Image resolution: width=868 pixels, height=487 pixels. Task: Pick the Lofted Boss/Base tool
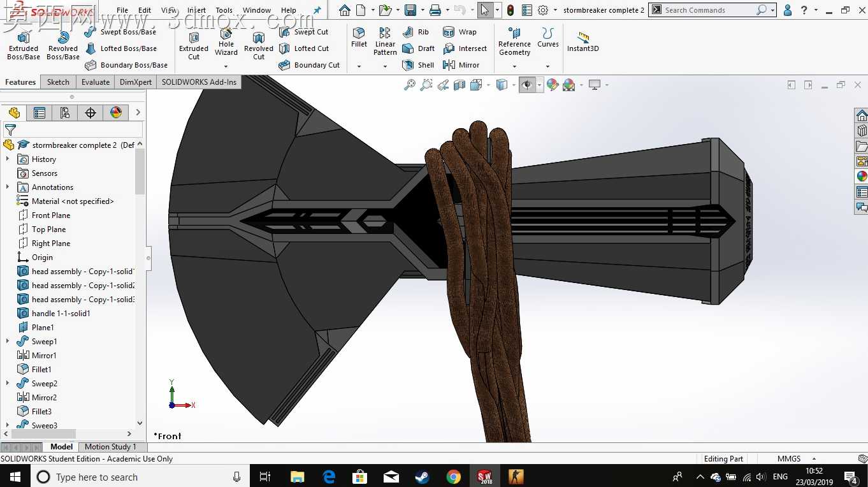tap(120, 48)
